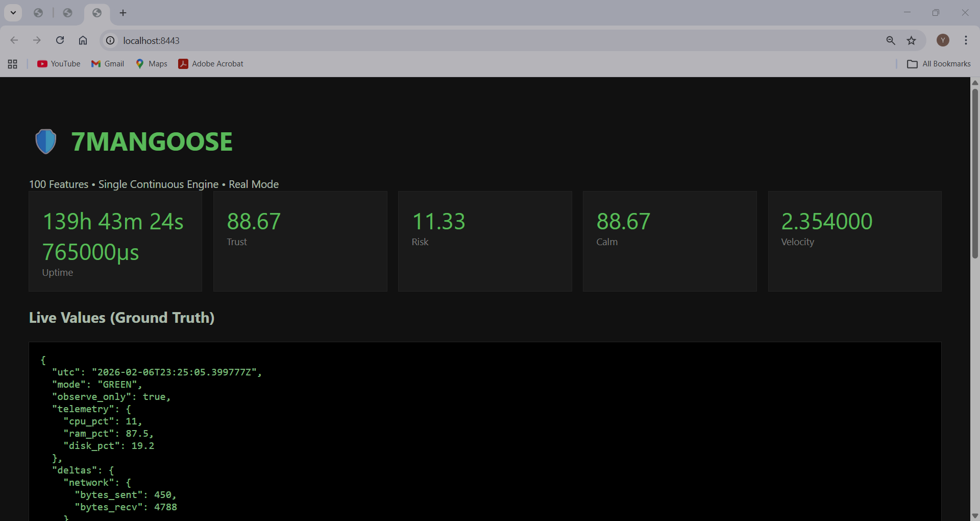Open the Maps bookmark
The height and width of the screenshot is (521, 980).
[152, 64]
